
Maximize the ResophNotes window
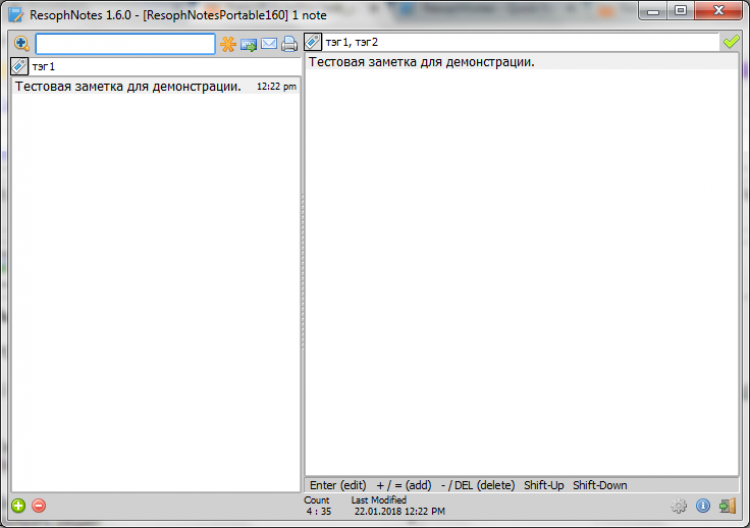coord(681,11)
